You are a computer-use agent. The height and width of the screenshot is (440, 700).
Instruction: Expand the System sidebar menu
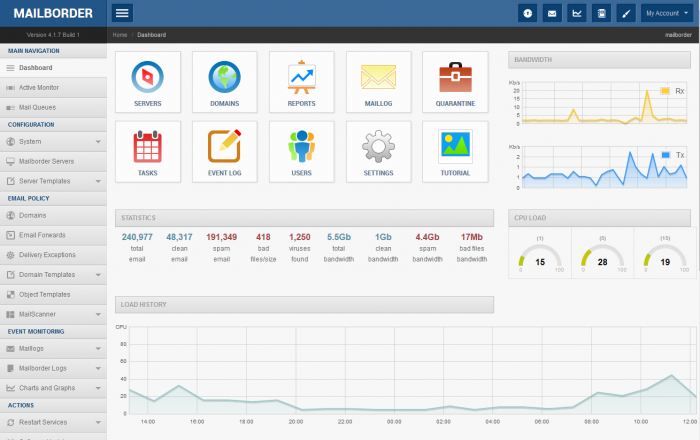point(53,142)
